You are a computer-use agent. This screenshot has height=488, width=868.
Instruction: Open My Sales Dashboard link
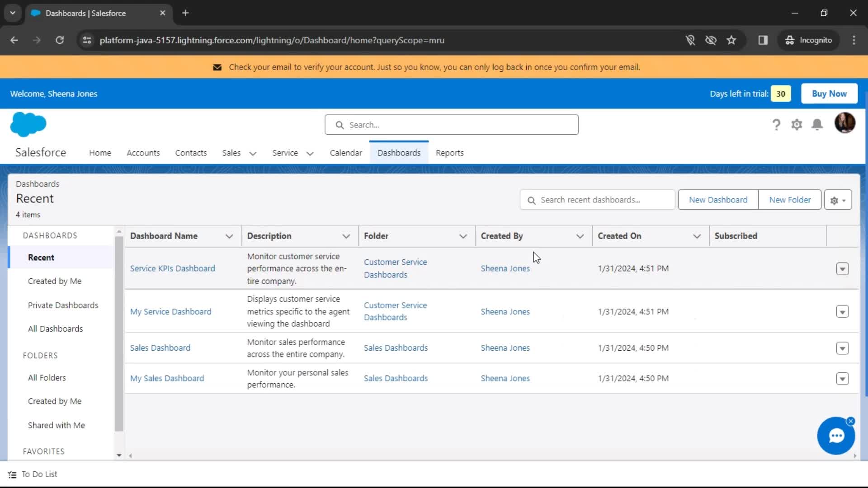pyautogui.click(x=167, y=378)
